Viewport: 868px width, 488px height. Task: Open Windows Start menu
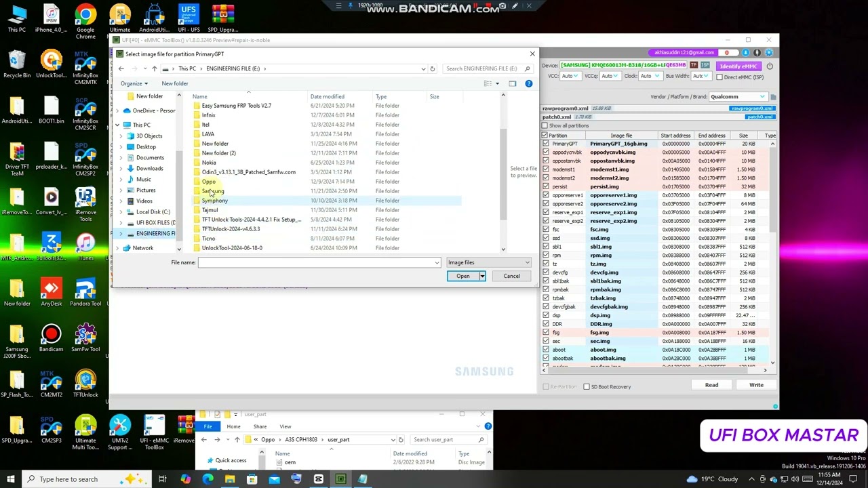11,479
